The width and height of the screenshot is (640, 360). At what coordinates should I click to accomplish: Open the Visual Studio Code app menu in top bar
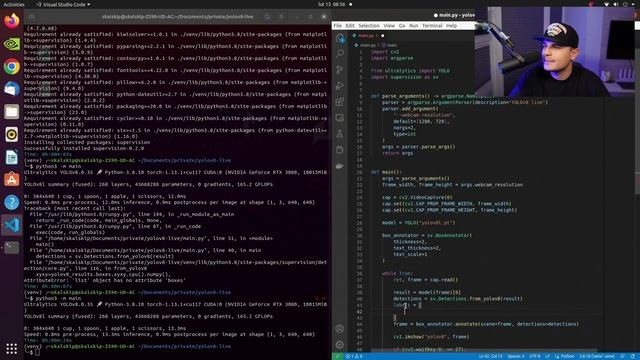63,4
